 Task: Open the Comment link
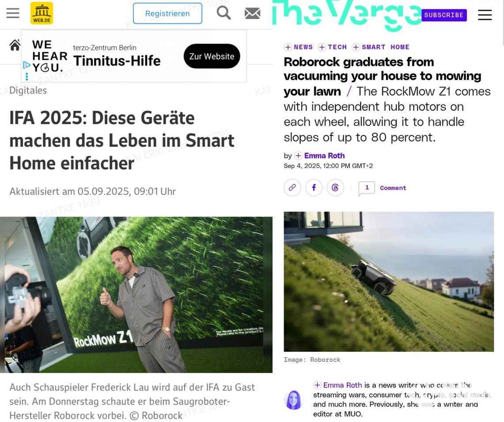coord(393,188)
